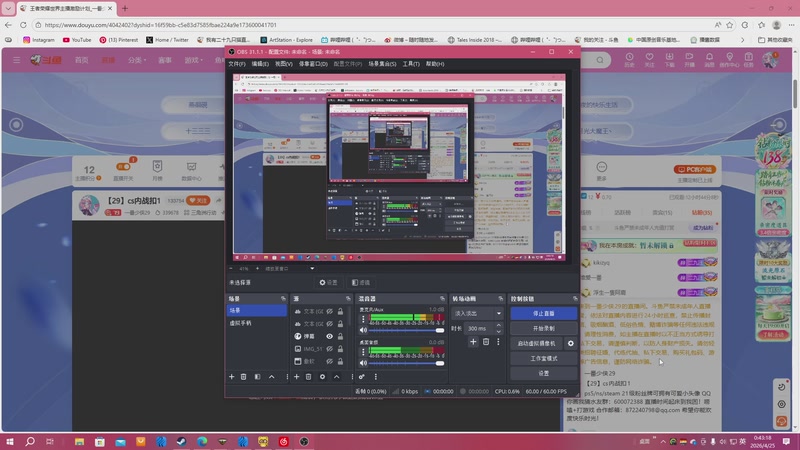Remove the transition with the trash icon under duration
Viewport: 800px width, 450px height.
486,342
